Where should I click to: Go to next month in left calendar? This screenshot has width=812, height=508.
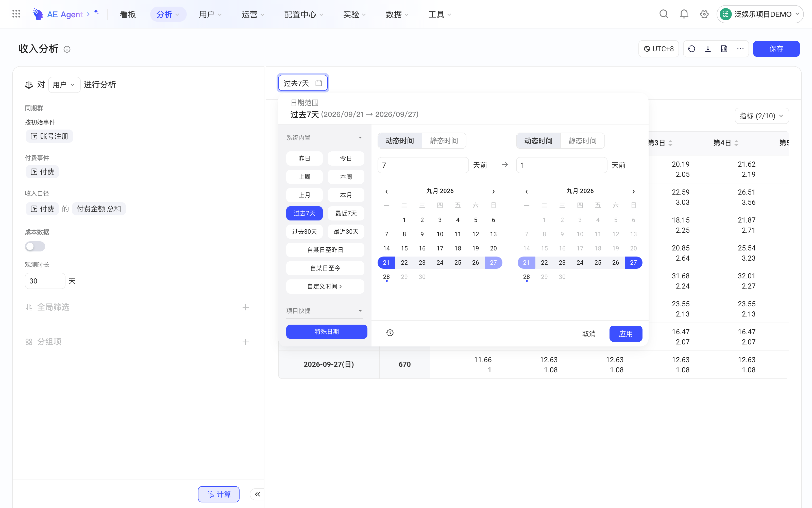coord(493,191)
